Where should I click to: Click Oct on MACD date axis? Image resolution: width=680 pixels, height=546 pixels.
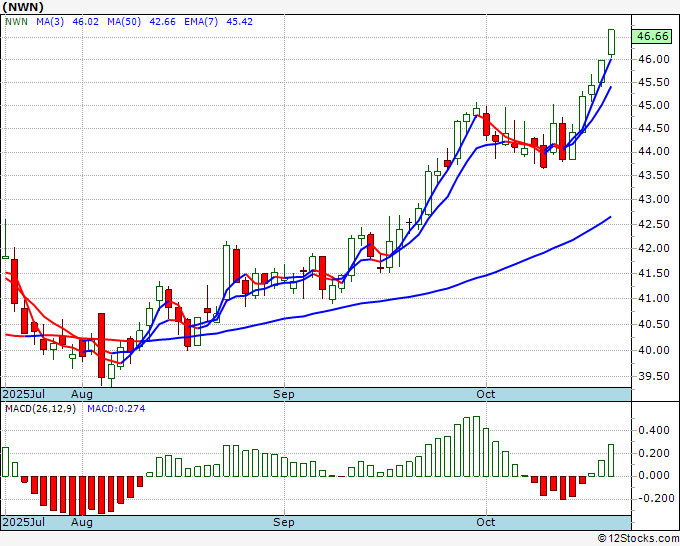[485, 522]
